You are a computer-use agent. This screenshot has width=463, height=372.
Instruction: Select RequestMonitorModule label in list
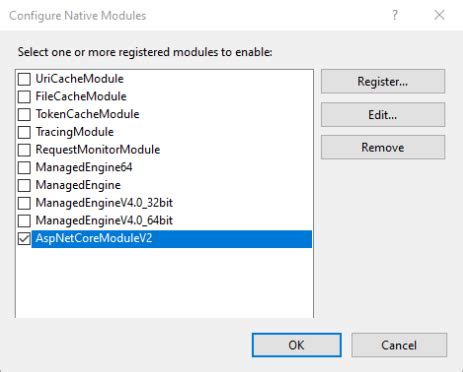tap(98, 150)
